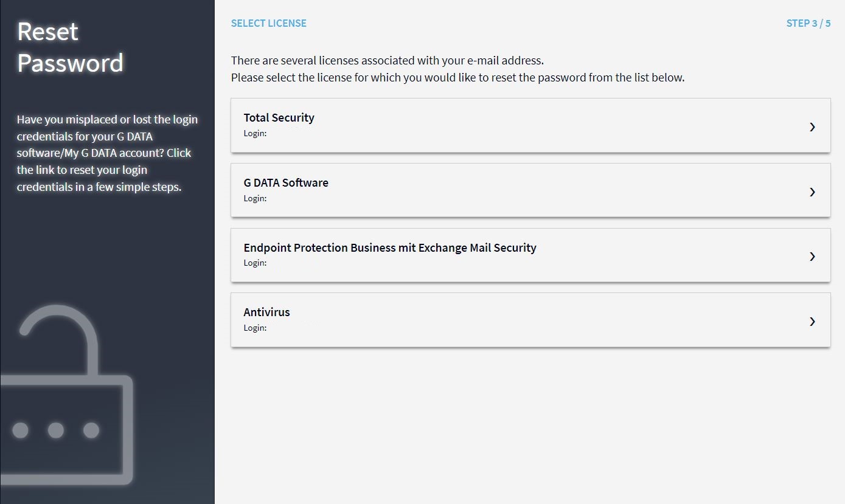Choose the Antivirus license title
Viewport: 845px width, 504px height.
(x=266, y=312)
